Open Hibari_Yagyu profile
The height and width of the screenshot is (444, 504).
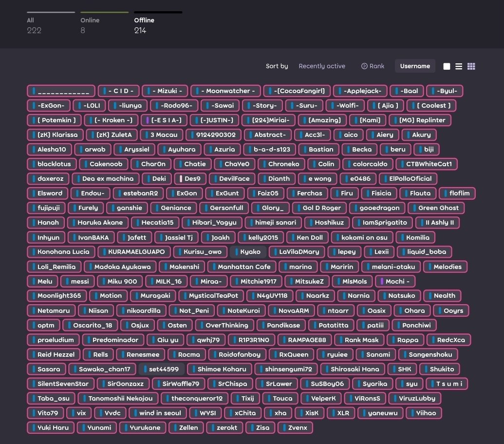pos(212,223)
